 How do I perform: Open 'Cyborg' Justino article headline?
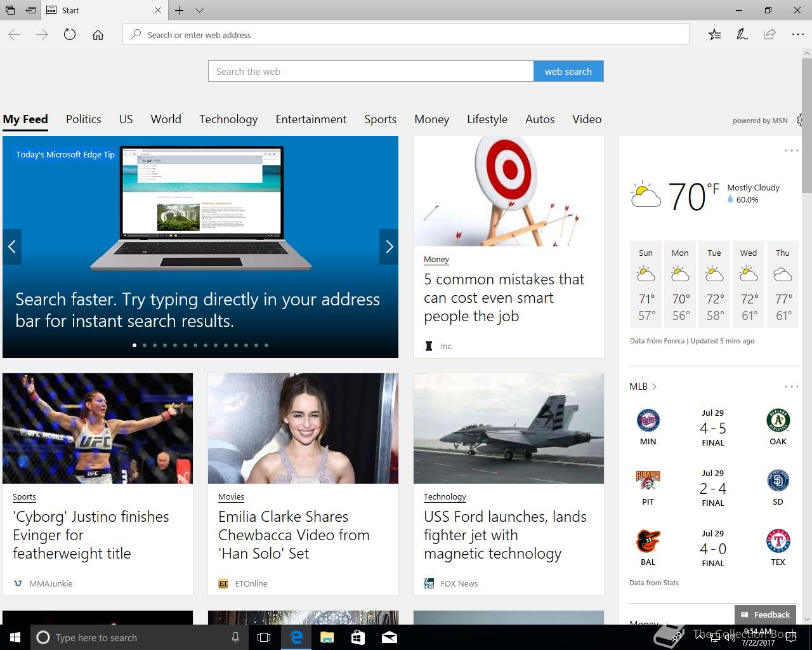tap(91, 535)
